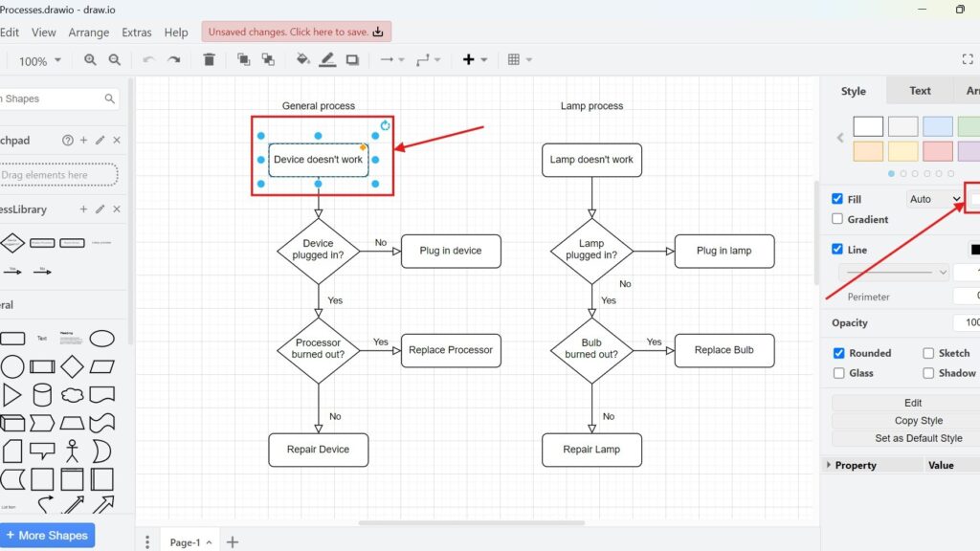Open the zoom level dropdown

coord(38,59)
